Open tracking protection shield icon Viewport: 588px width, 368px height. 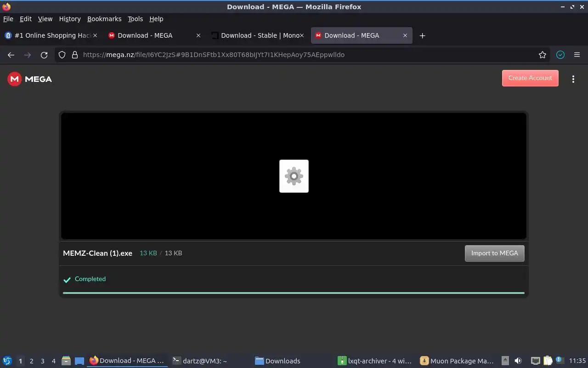pyautogui.click(x=62, y=55)
